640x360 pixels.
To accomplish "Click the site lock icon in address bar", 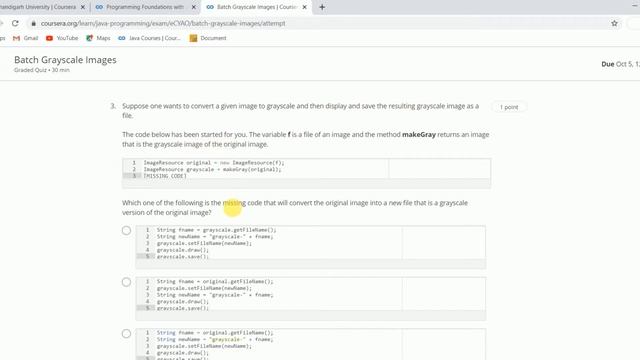I will pos(33,24).
